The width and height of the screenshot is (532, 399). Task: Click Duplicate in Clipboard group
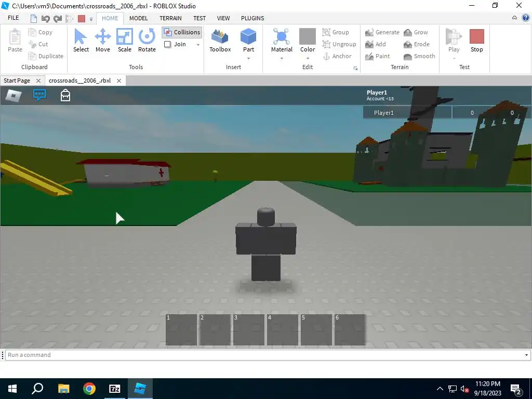(46, 56)
